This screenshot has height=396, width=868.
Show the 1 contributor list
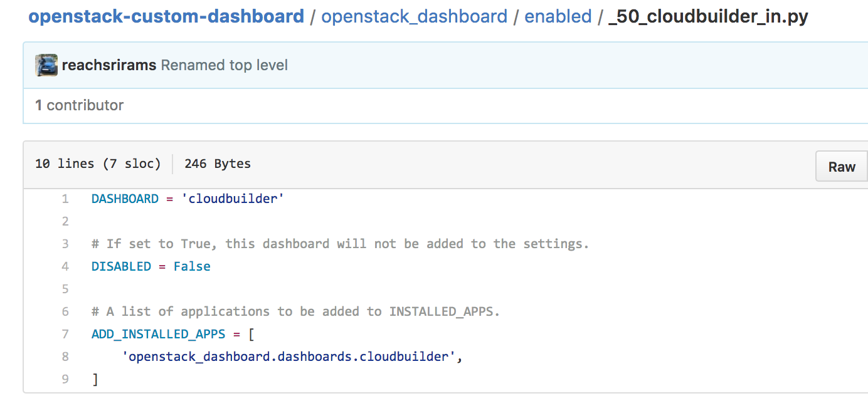tap(79, 105)
